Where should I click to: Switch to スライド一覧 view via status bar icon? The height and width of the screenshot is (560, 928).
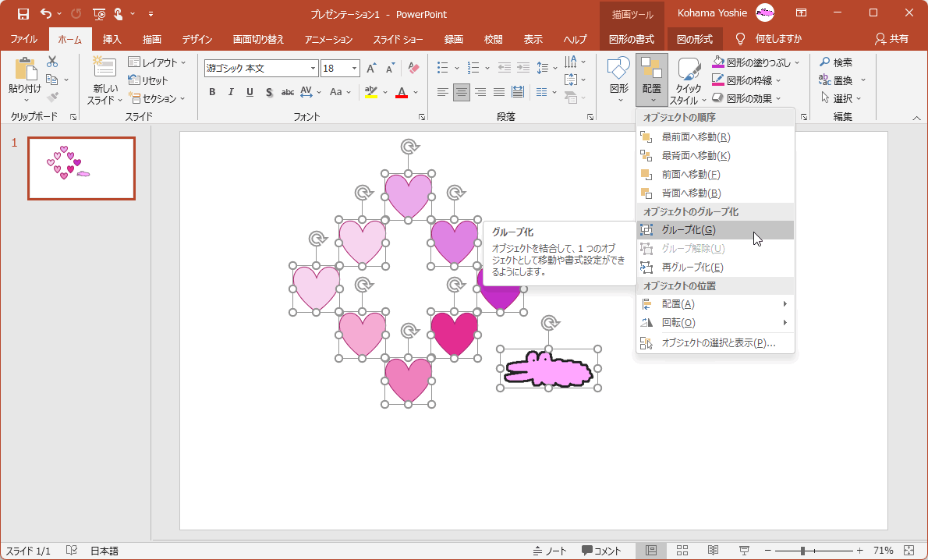(682, 550)
